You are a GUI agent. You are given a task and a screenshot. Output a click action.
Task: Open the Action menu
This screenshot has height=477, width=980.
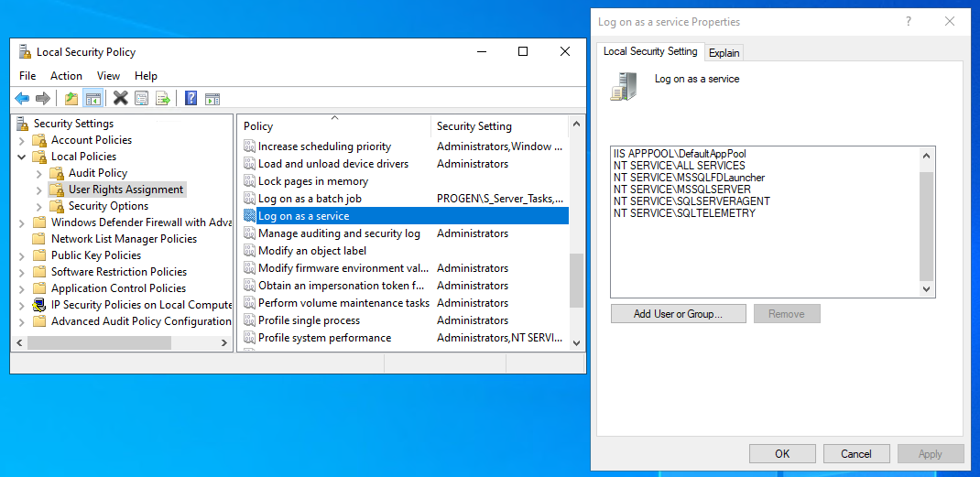coord(66,76)
